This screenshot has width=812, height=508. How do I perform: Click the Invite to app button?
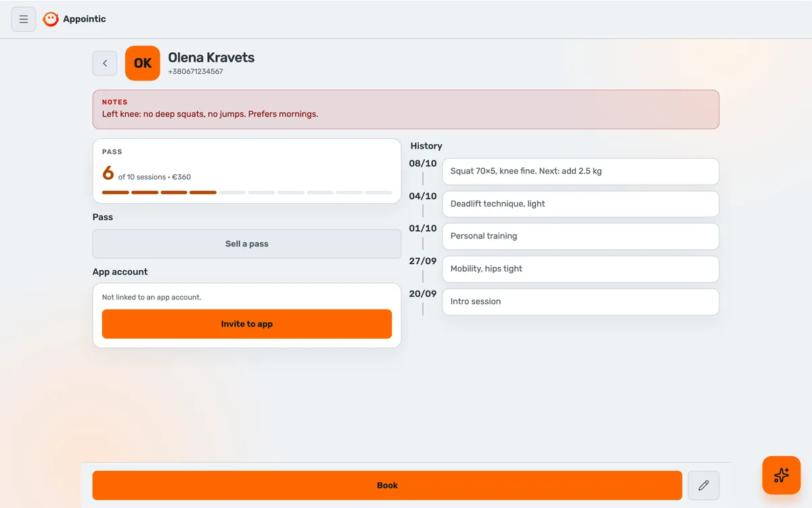coord(247,324)
